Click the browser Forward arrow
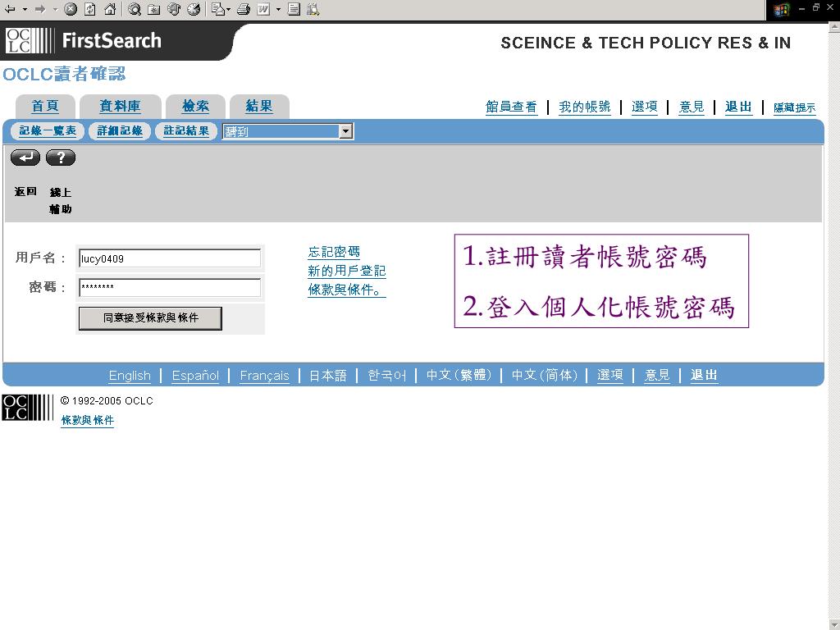This screenshot has width=840, height=630. (x=40, y=9)
